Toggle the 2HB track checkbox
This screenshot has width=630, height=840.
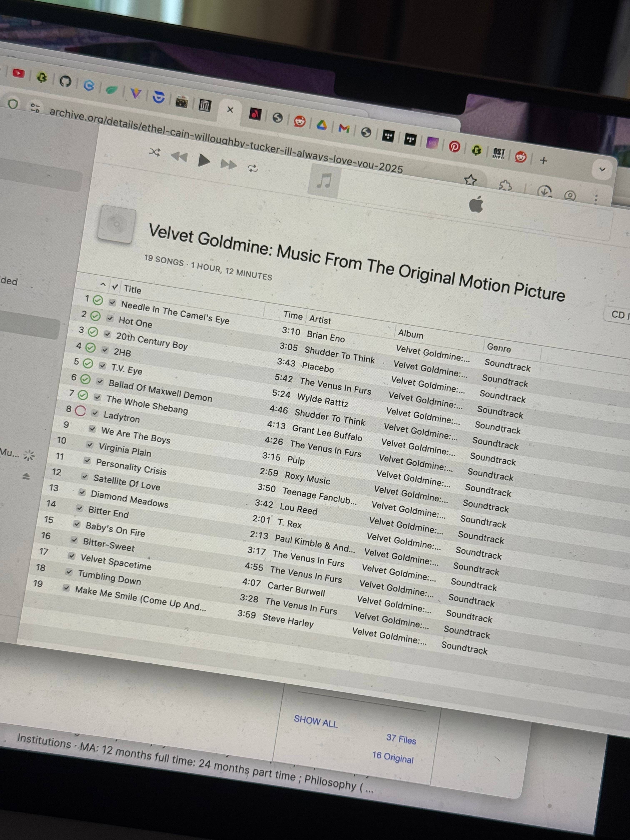[x=105, y=350]
